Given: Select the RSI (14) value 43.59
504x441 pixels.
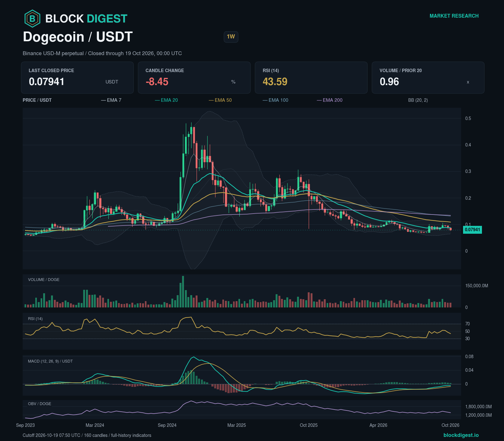Looking at the screenshot, I should click(275, 82).
